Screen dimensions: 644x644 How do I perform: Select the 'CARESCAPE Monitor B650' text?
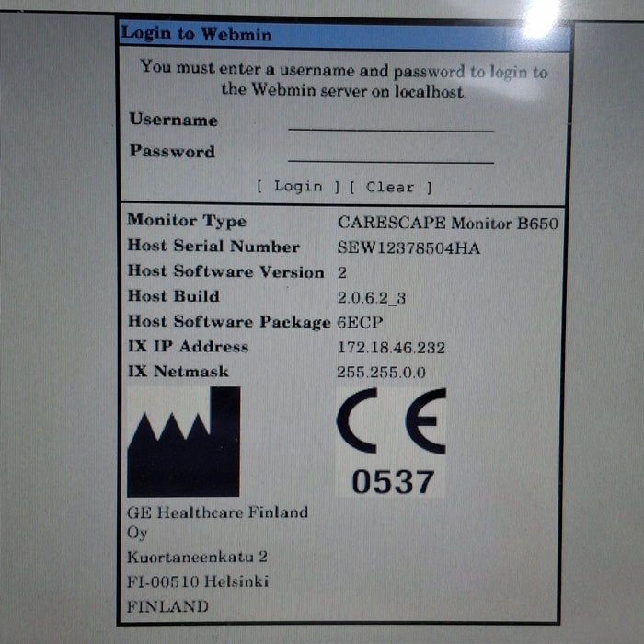pyautogui.click(x=448, y=223)
